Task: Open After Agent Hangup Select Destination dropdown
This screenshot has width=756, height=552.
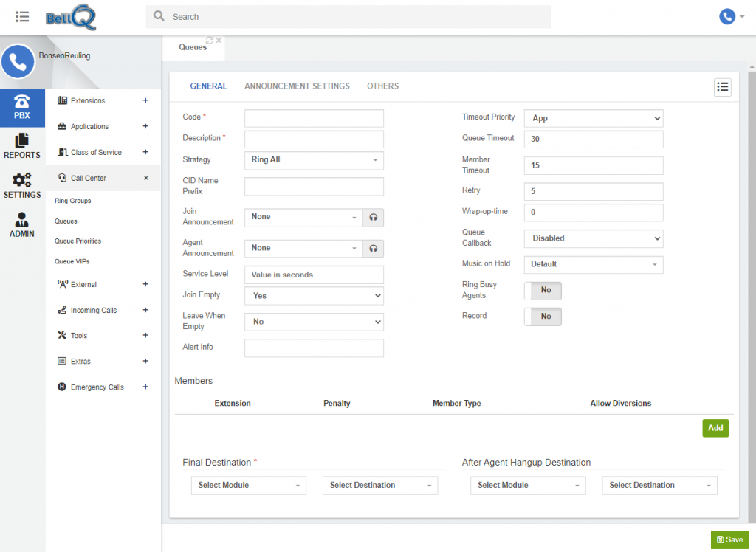Action: (x=659, y=486)
